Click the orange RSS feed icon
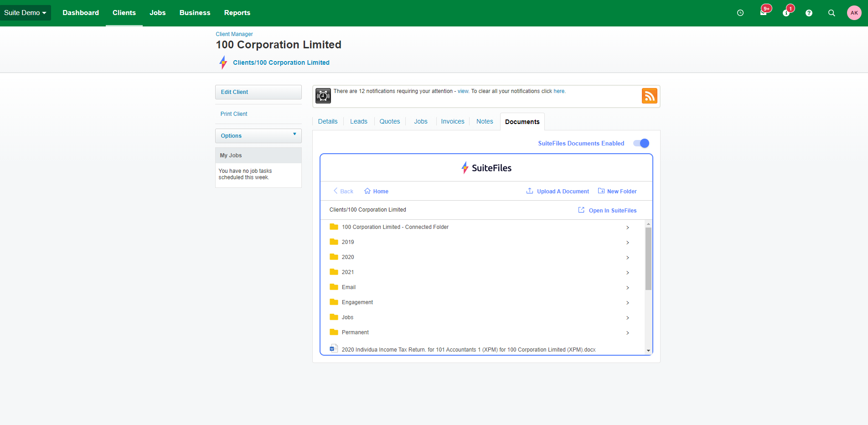 649,96
